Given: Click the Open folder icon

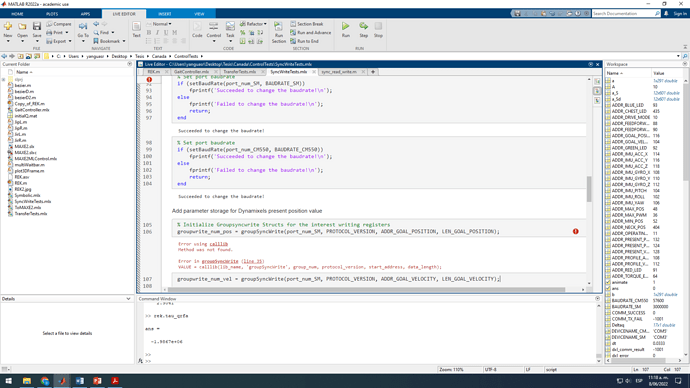Looking at the screenshot, I should 22,27.
